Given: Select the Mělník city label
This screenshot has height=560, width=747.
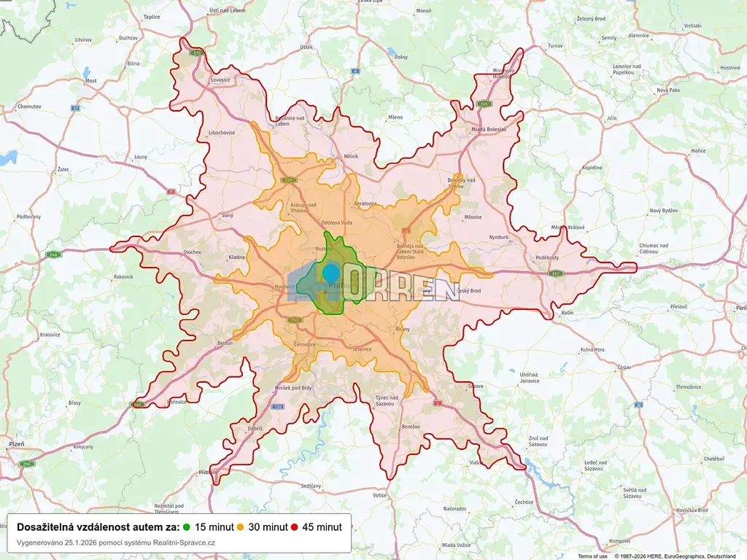Looking at the screenshot, I should pyautogui.click(x=351, y=157).
